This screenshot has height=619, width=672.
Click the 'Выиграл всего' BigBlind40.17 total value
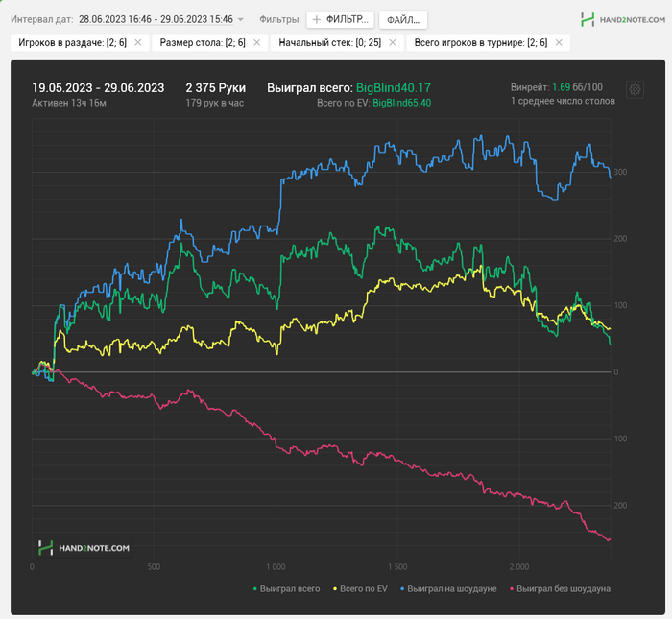[394, 87]
